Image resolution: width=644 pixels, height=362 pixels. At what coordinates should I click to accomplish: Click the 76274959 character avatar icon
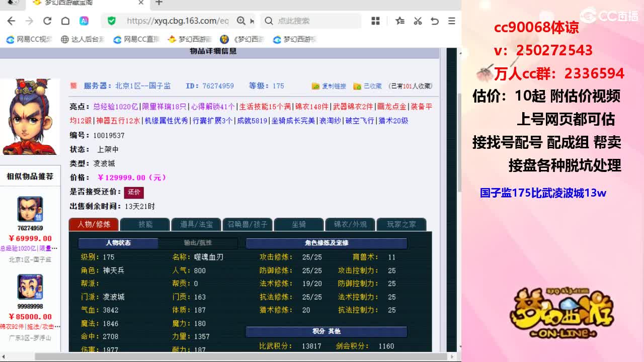[30, 210]
